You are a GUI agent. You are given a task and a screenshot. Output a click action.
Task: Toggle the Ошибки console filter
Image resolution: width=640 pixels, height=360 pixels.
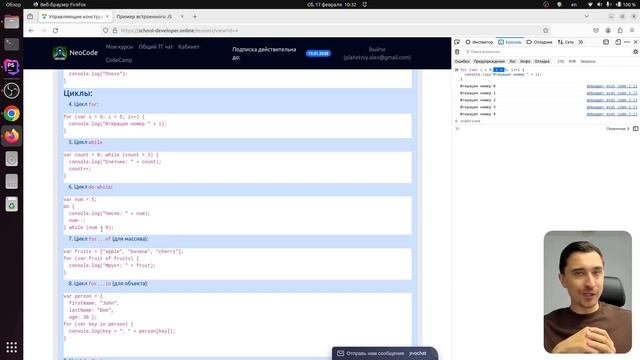point(462,61)
